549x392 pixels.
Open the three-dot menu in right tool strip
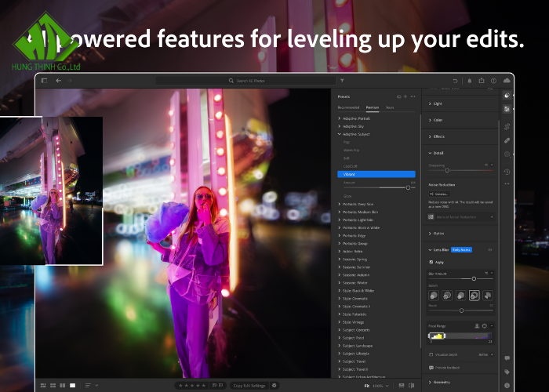[x=507, y=183]
